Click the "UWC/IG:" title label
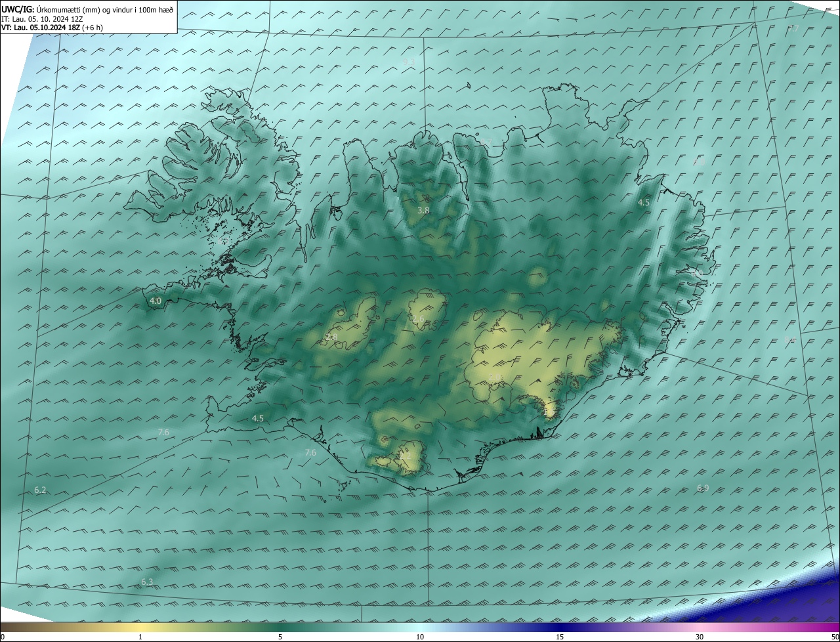840x642 pixels. [18, 11]
